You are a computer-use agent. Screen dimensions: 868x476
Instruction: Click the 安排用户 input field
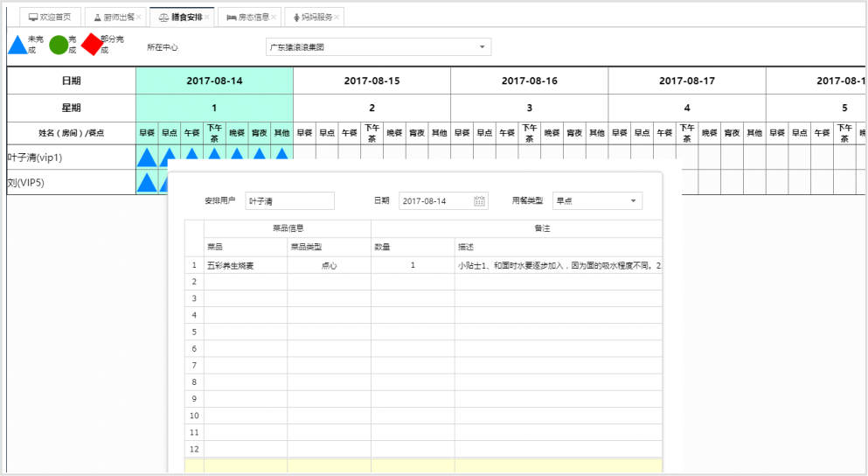coord(289,201)
